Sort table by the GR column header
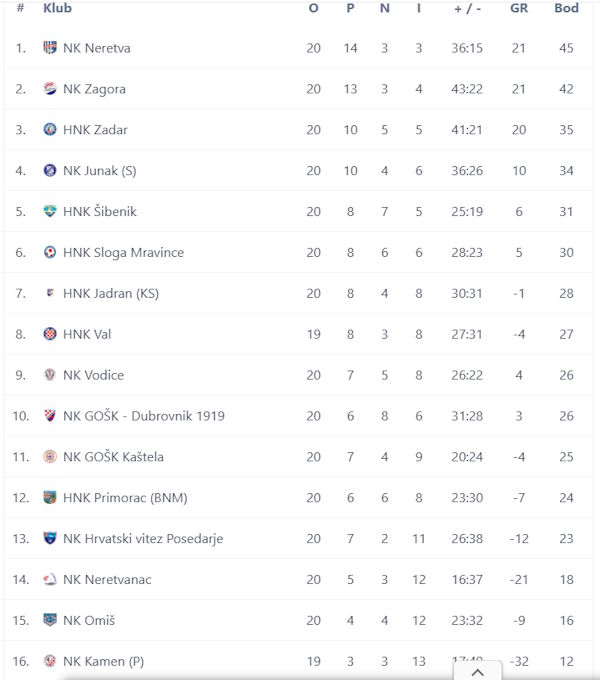 [518, 9]
